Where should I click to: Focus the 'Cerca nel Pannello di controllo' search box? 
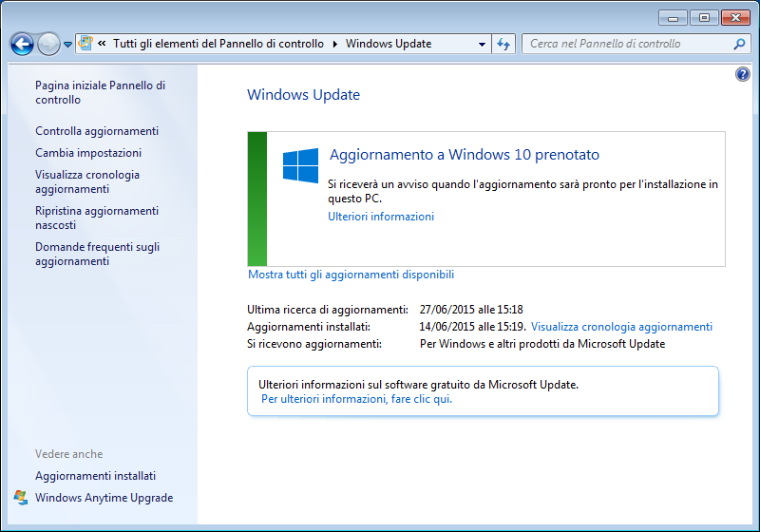click(x=636, y=44)
